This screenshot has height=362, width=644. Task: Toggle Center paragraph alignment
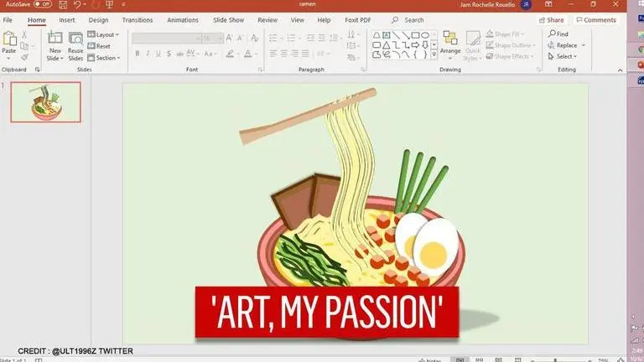283,54
